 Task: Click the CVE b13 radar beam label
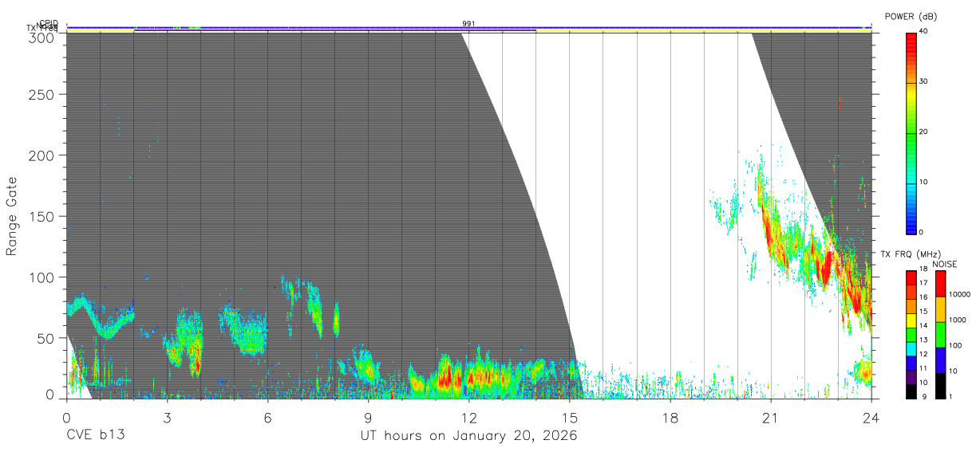point(95,436)
